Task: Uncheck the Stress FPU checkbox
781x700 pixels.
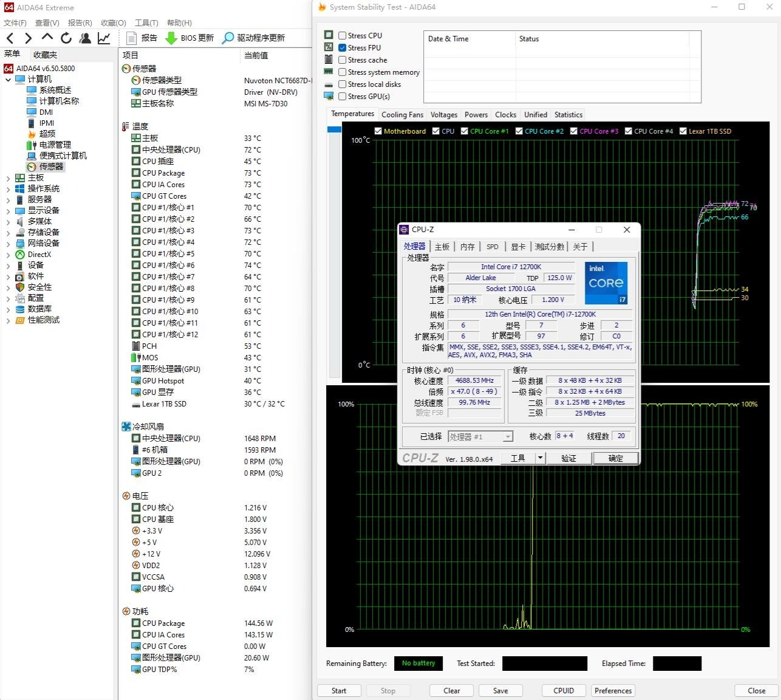Action: coord(343,48)
